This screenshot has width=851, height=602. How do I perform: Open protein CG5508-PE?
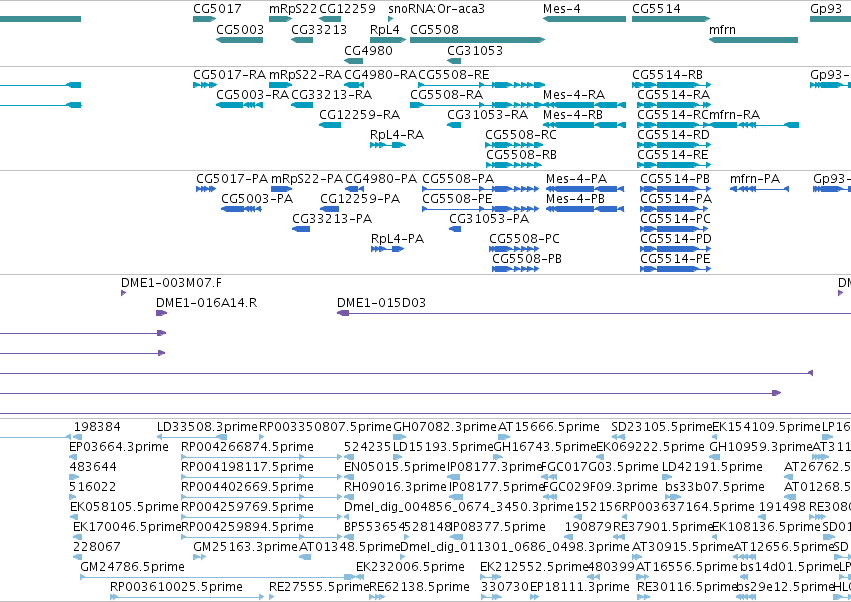click(480, 209)
